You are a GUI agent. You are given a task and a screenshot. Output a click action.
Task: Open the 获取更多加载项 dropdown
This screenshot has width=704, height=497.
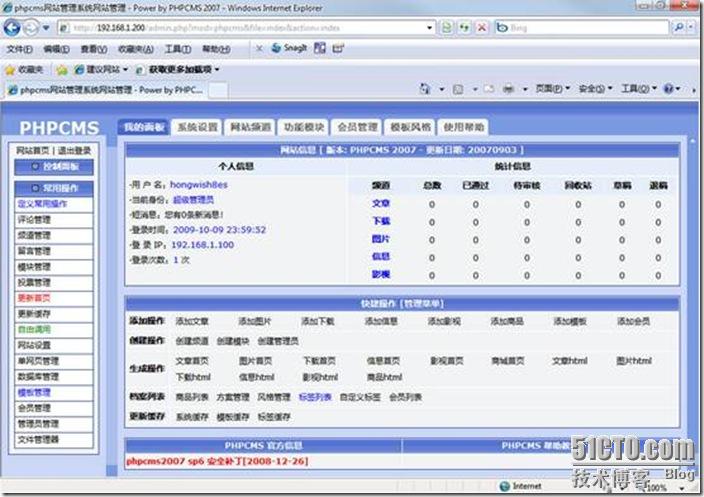click(178, 70)
